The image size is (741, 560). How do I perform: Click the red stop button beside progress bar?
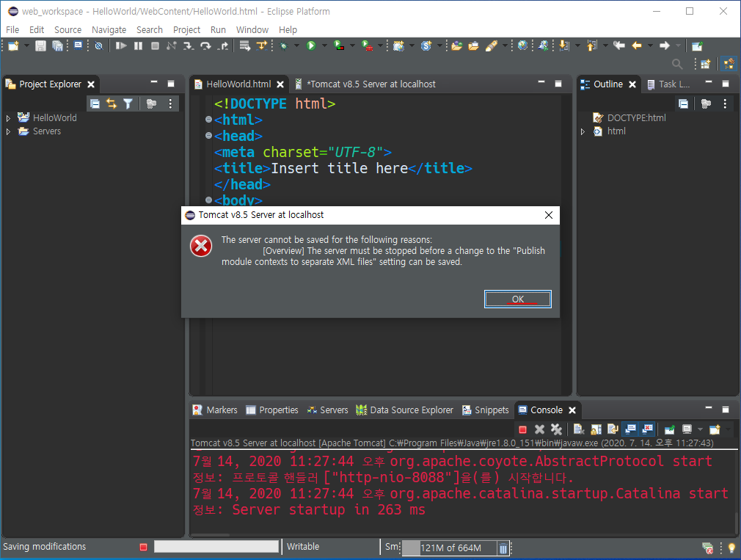(x=144, y=548)
